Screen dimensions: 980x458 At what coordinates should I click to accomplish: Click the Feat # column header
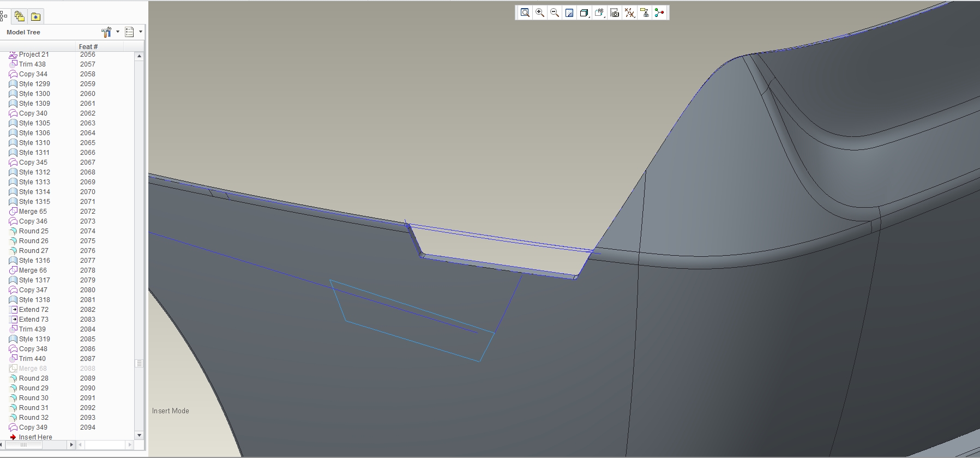point(88,47)
